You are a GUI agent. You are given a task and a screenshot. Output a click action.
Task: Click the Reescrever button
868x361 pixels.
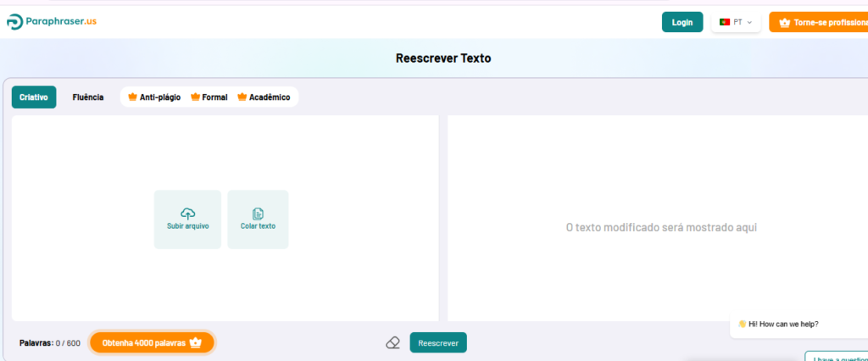coord(438,342)
